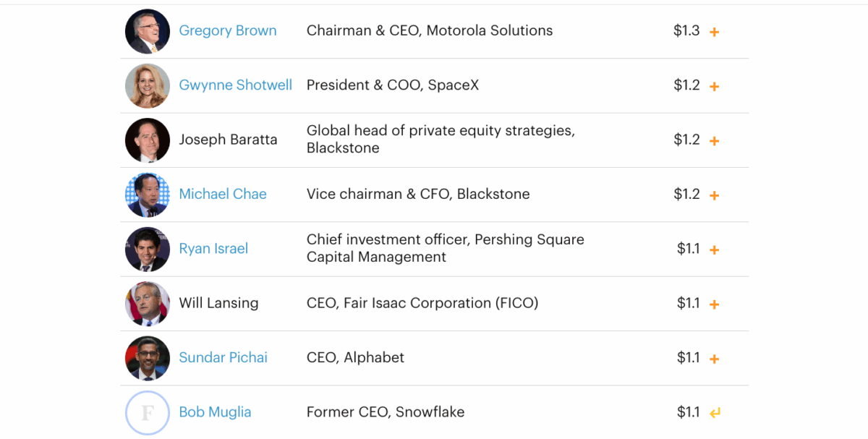868x439 pixels.
Task: Click Sundar Pichai's profile photo
Action: [148, 358]
